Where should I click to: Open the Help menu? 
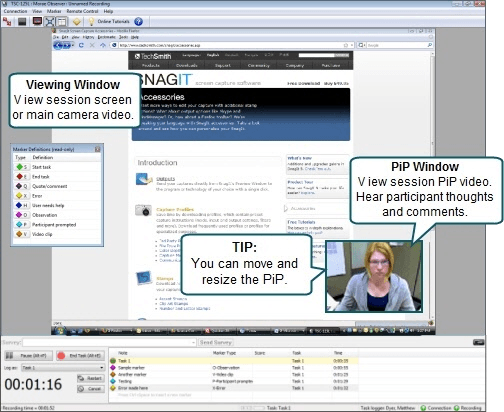click(108, 11)
